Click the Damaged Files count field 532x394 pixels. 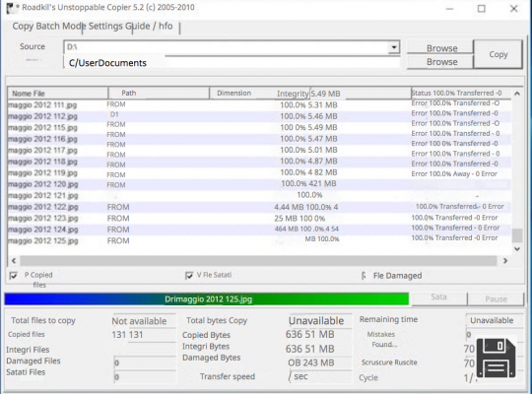145,362
